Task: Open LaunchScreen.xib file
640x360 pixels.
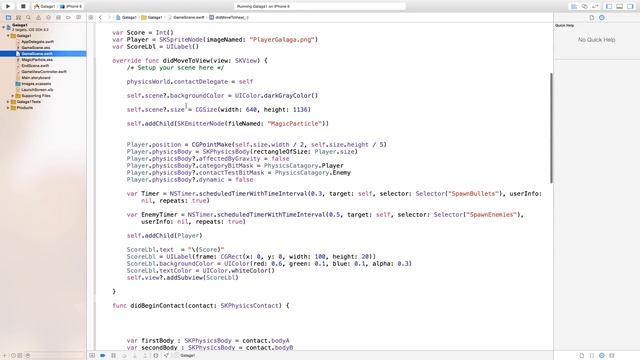Action: click(37, 89)
